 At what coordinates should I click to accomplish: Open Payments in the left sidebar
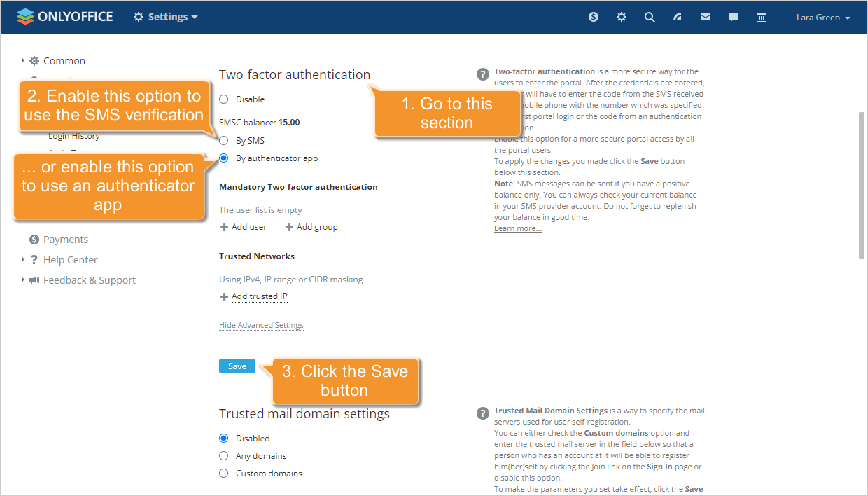[x=65, y=240]
